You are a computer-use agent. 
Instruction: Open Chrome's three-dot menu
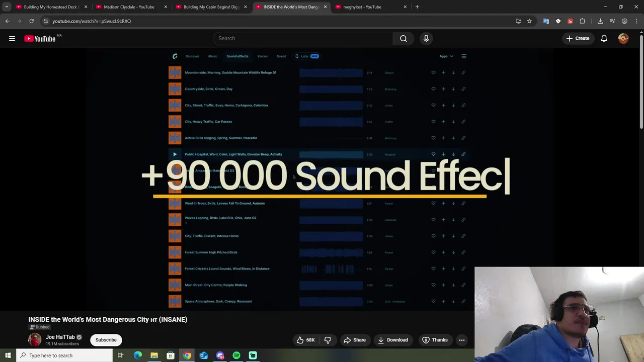click(636, 21)
